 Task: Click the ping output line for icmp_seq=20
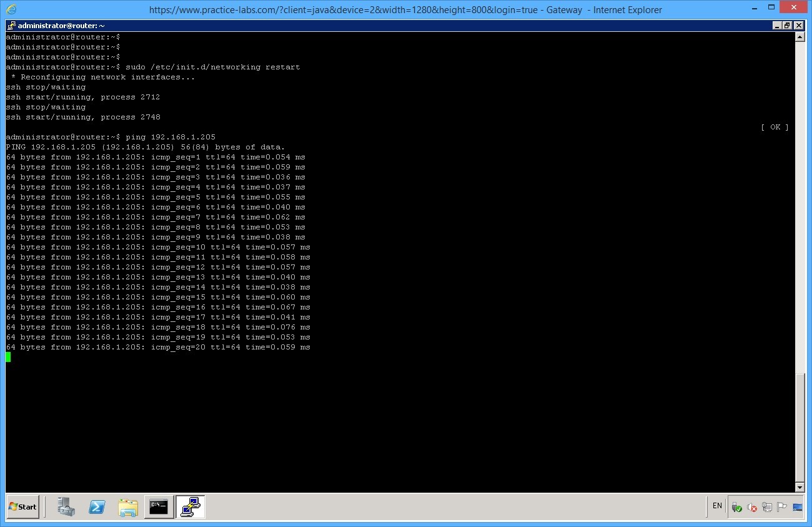pyautogui.click(x=156, y=347)
